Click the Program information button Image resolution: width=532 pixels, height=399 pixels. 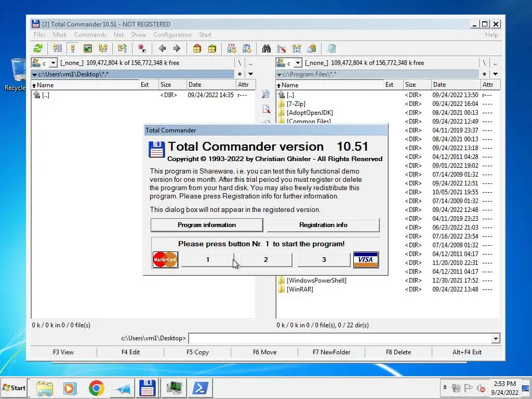click(207, 225)
